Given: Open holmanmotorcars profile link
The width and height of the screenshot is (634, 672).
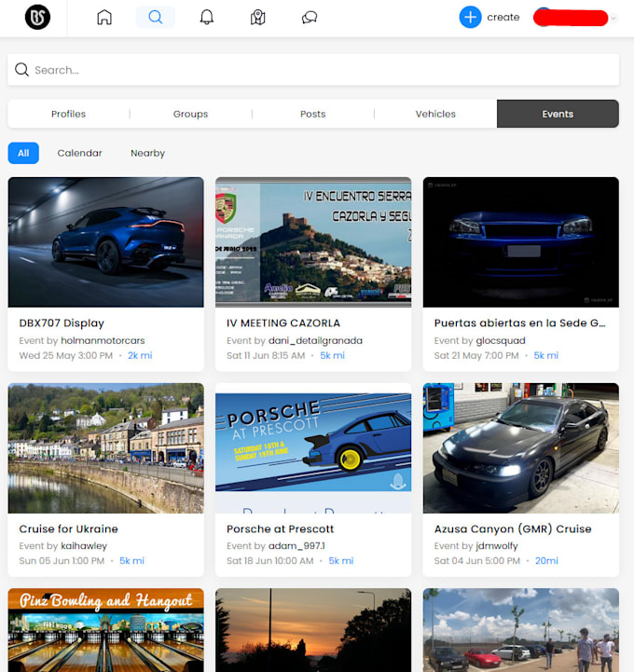Looking at the screenshot, I should [103, 341].
